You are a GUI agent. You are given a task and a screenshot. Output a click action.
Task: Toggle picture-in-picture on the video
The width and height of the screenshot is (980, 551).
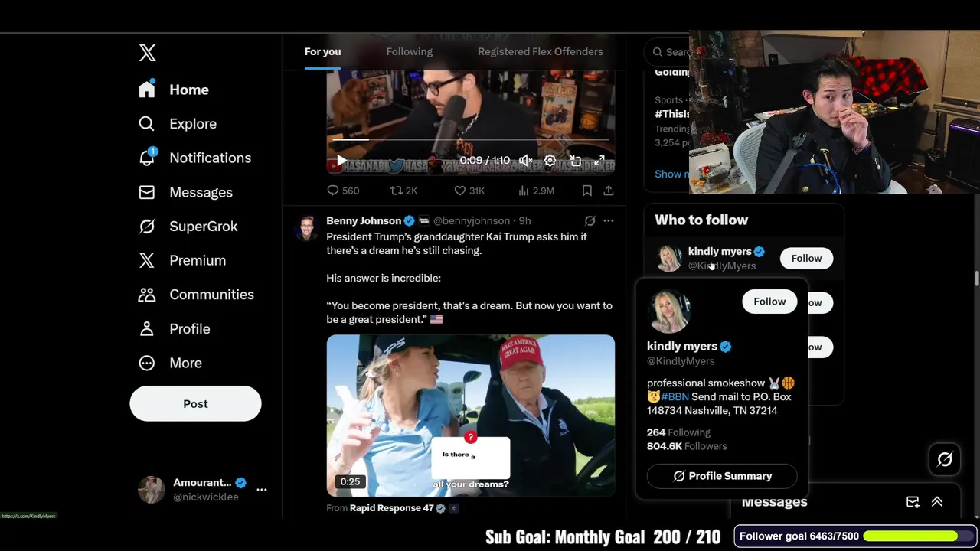pos(575,161)
